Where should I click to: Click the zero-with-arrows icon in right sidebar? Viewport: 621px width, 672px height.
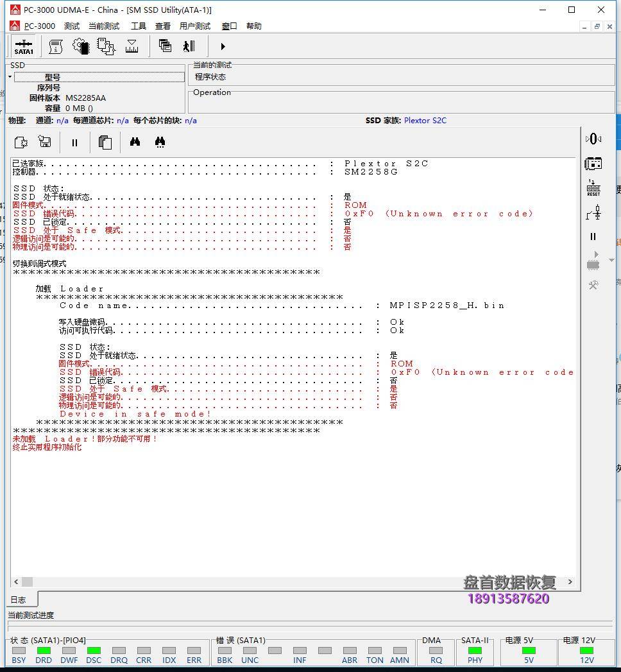(x=593, y=139)
